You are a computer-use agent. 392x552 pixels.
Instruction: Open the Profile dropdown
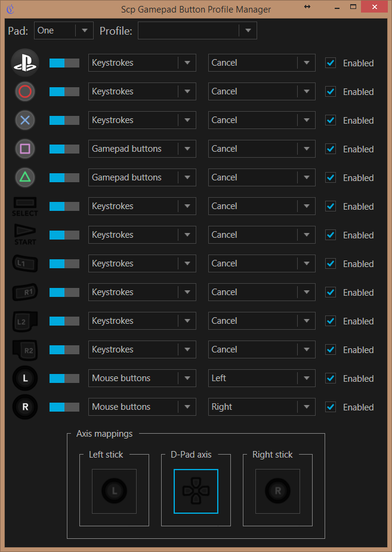(x=197, y=30)
